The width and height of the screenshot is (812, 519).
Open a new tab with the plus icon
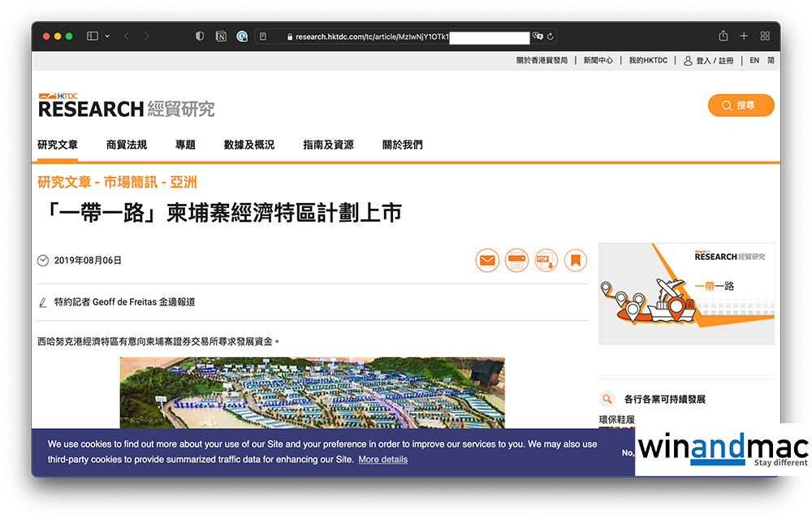click(x=744, y=37)
